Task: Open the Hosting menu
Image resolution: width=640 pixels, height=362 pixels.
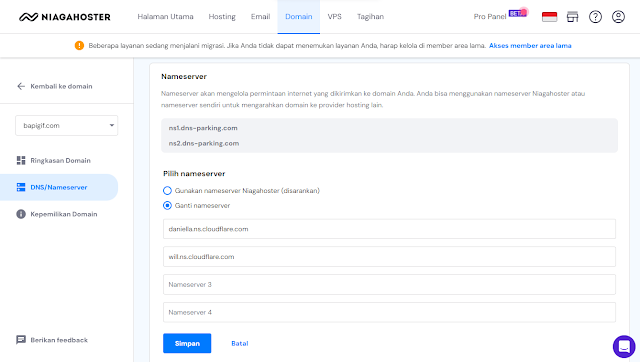Action: coord(222,17)
